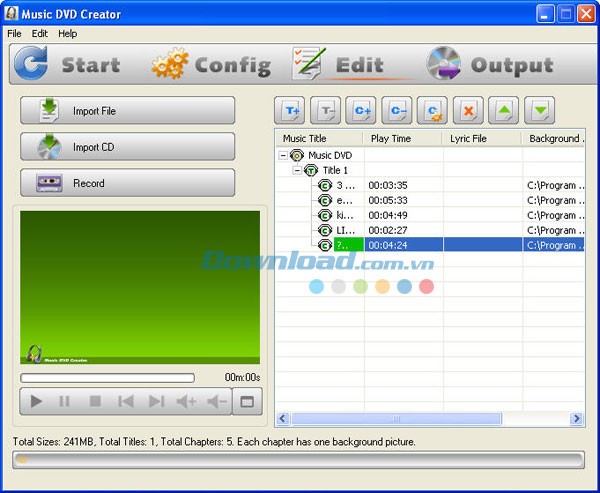Viewport: 600px width, 493px height.
Task: Stop the preview playback
Action: (x=95, y=402)
